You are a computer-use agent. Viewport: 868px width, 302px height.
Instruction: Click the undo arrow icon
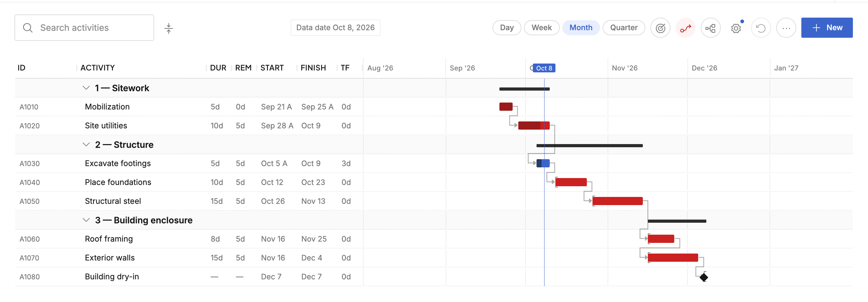pyautogui.click(x=761, y=28)
